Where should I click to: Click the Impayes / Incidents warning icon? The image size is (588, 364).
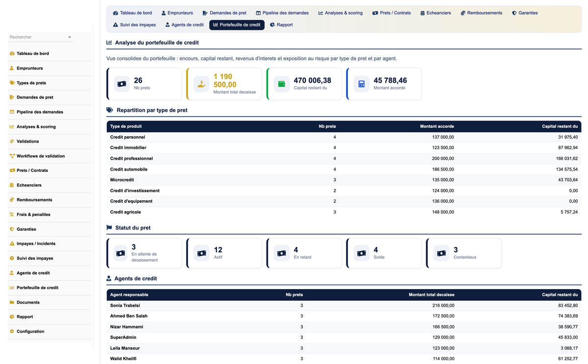pyautogui.click(x=12, y=243)
